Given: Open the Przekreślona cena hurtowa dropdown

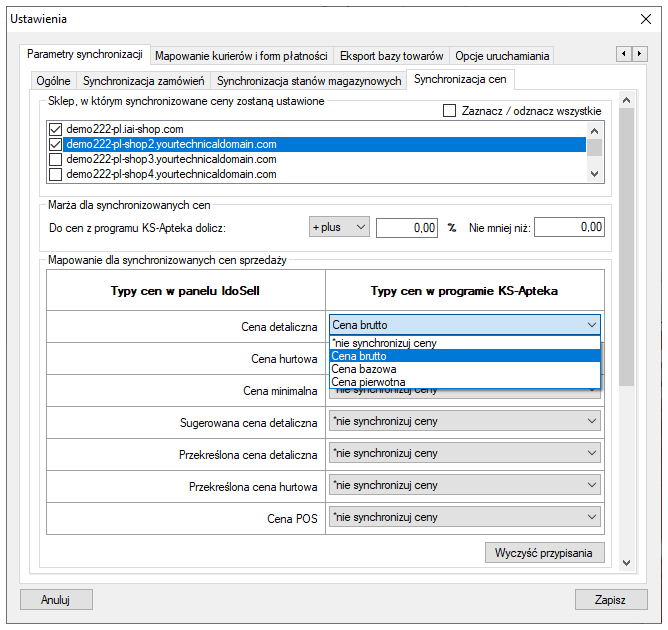Looking at the screenshot, I should point(465,486).
